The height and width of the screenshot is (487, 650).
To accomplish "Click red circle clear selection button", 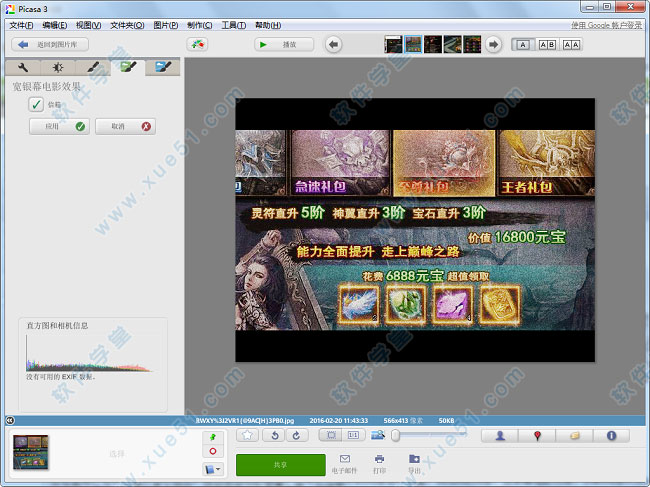I will (213, 451).
